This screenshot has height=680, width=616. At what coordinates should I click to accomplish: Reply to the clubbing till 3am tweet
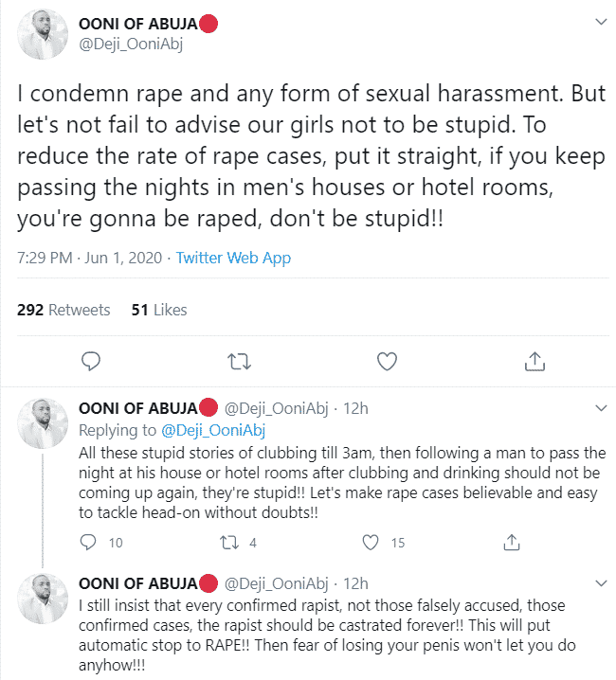[89, 542]
